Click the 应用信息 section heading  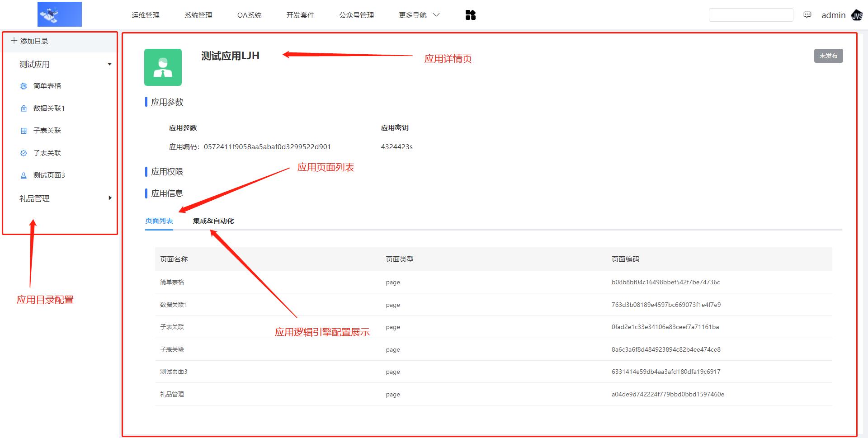[x=167, y=193]
